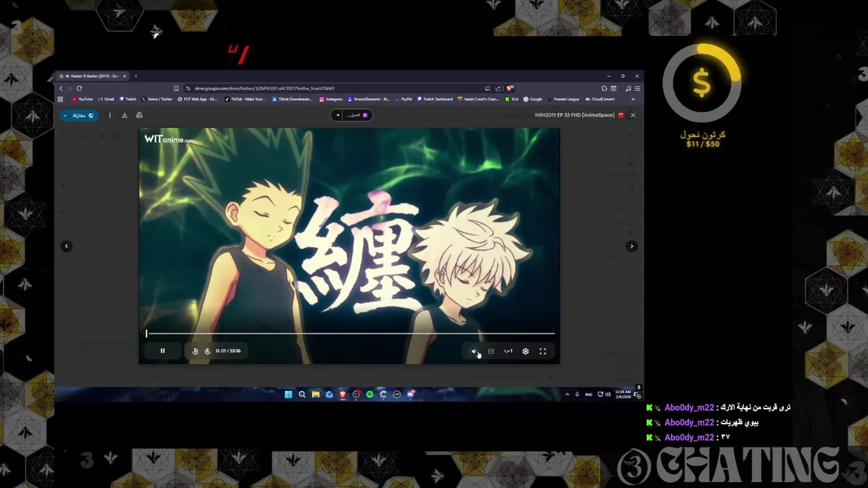The width and height of the screenshot is (868, 488).
Task: Open Brave browser from taskbar
Action: [x=342, y=394]
